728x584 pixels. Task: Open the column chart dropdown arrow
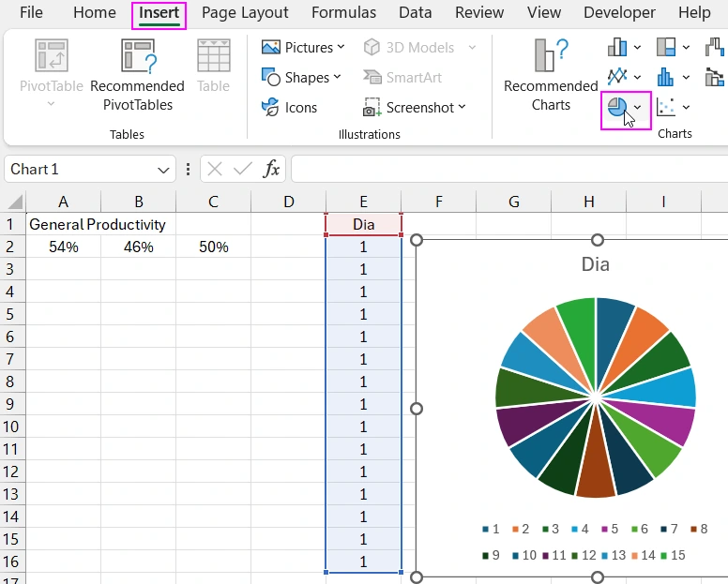(x=637, y=47)
